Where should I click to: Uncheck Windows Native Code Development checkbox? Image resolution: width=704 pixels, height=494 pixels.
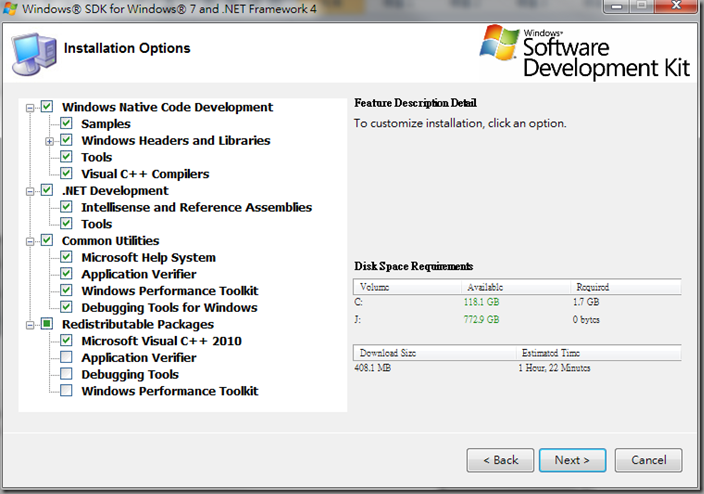point(47,107)
